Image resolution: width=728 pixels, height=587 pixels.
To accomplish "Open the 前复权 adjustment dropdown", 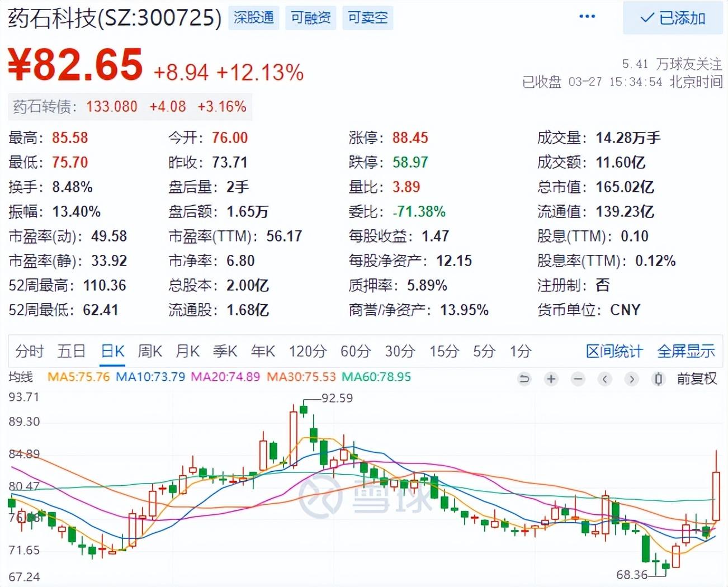I will pos(697,379).
